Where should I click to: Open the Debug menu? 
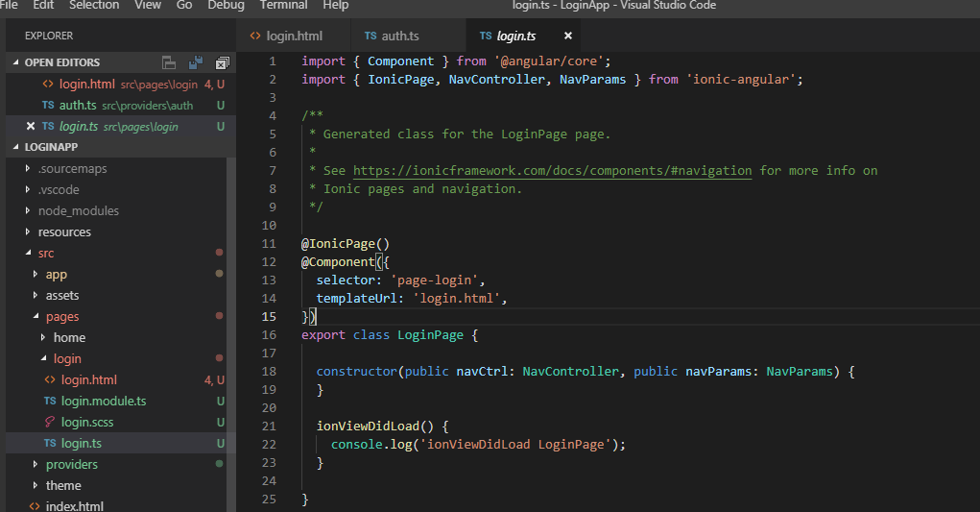226,6
